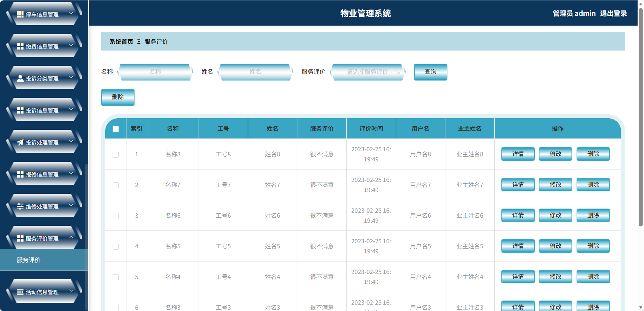Check the row checkbox for 名称4
Screen dimensions: 644x311
click(116, 277)
